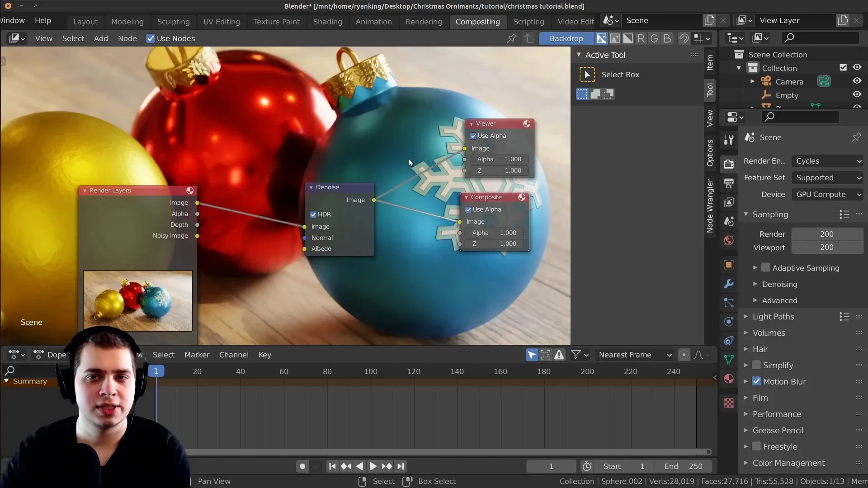Click the jump to first frame button
The height and width of the screenshot is (488, 868).
pyautogui.click(x=332, y=466)
